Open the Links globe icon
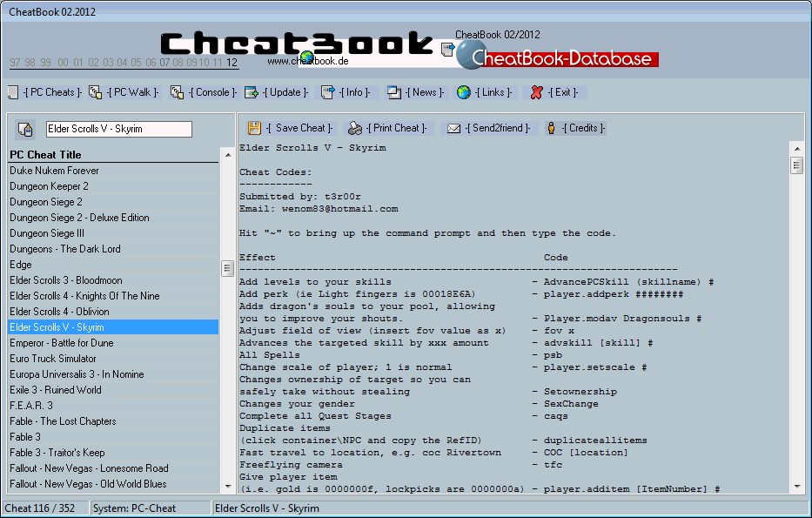The height and width of the screenshot is (518, 812). click(x=464, y=93)
